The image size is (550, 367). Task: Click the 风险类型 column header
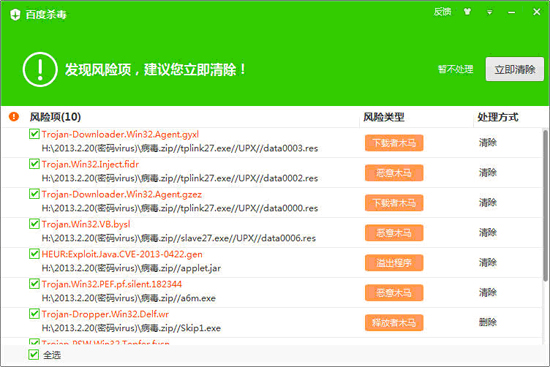384,117
